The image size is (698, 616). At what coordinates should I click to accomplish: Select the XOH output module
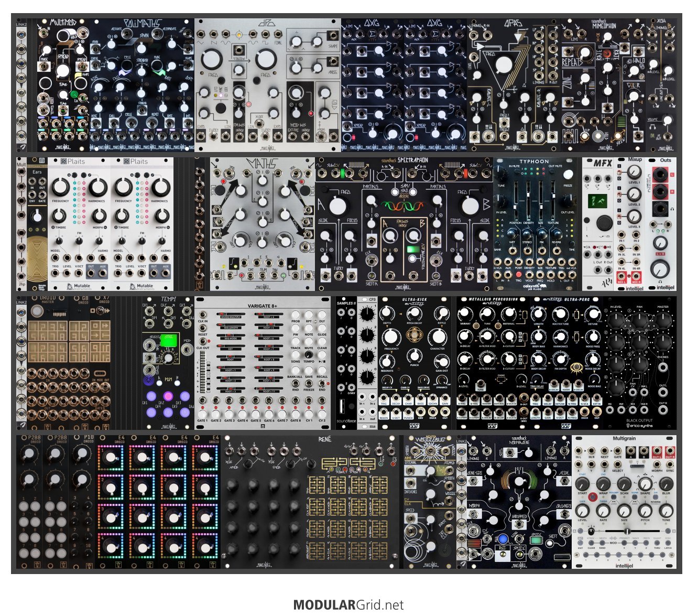click(x=661, y=85)
